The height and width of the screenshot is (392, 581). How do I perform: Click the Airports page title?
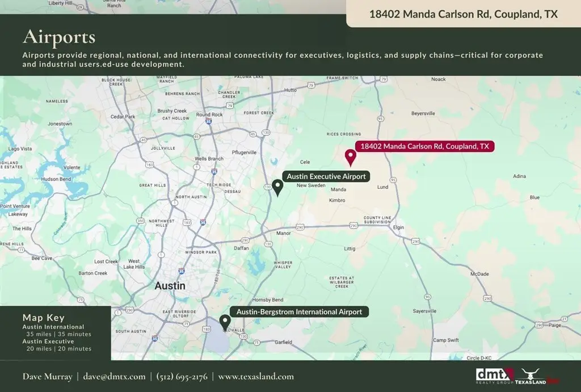[x=59, y=37]
